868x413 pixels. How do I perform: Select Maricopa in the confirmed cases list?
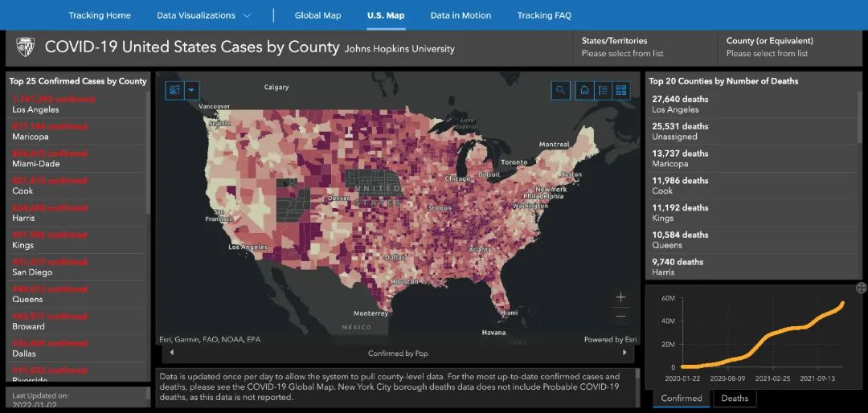pyautogui.click(x=76, y=132)
